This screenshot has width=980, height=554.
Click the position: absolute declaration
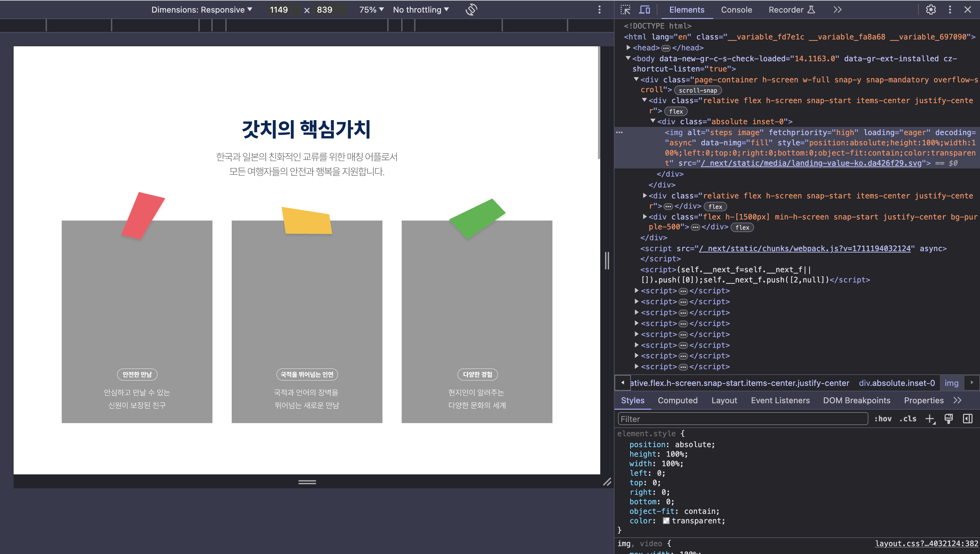pyautogui.click(x=672, y=444)
